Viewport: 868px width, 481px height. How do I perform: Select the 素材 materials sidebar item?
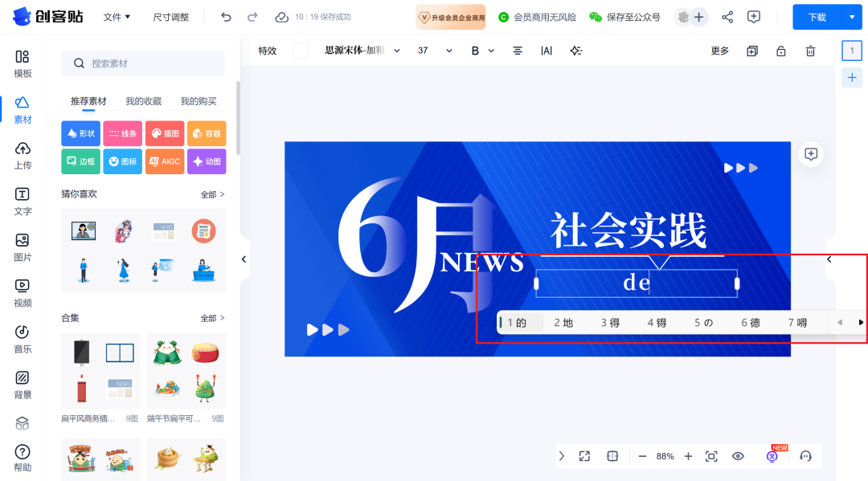[x=23, y=110]
